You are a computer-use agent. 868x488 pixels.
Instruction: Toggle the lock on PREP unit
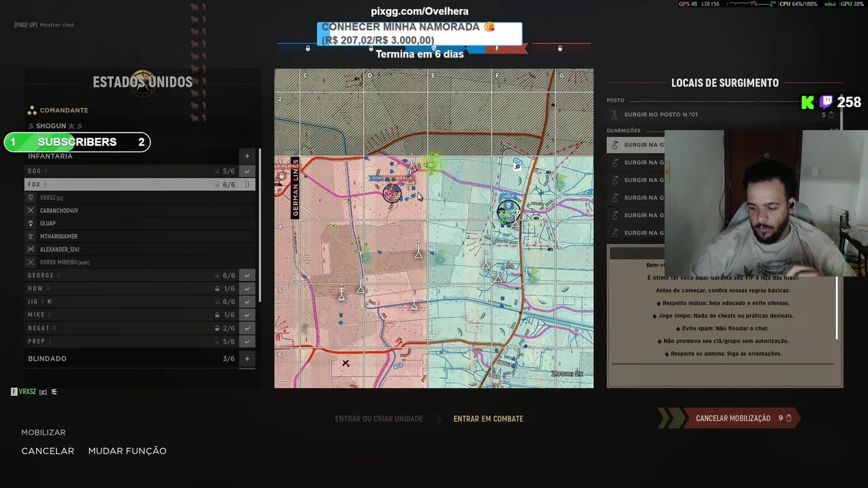218,342
